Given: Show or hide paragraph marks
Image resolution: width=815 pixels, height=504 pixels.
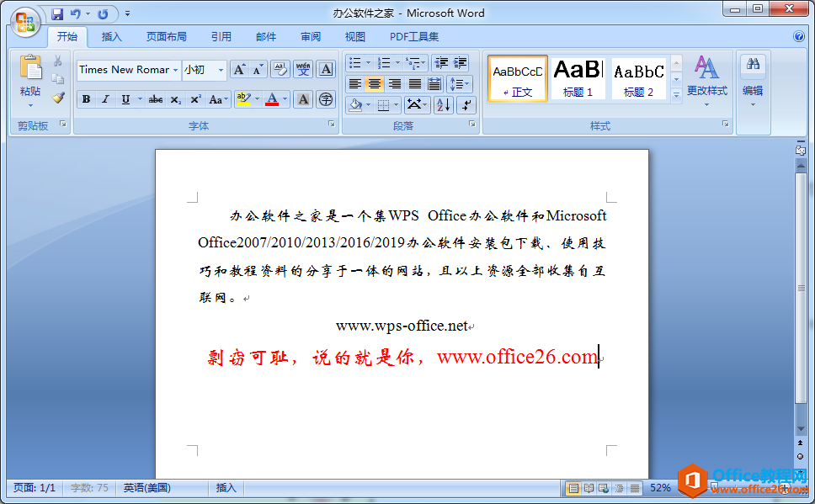Looking at the screenshot, I should [x=466, y=105].
